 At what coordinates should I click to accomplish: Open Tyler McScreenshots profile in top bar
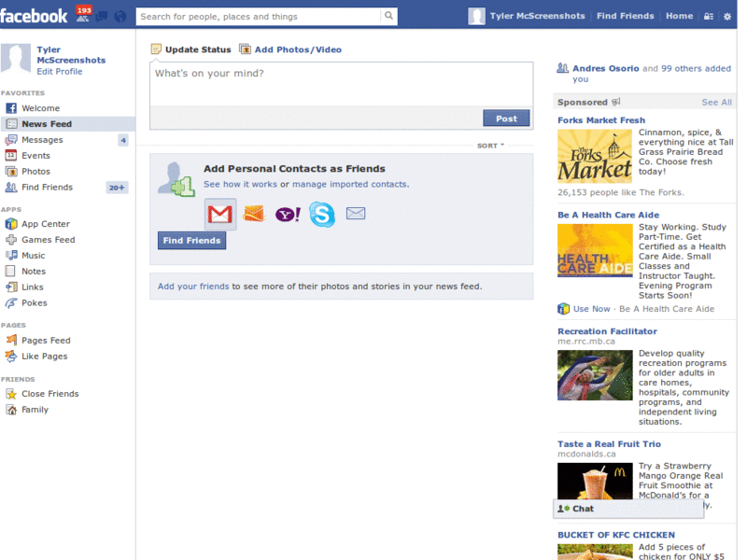point(527,16)
